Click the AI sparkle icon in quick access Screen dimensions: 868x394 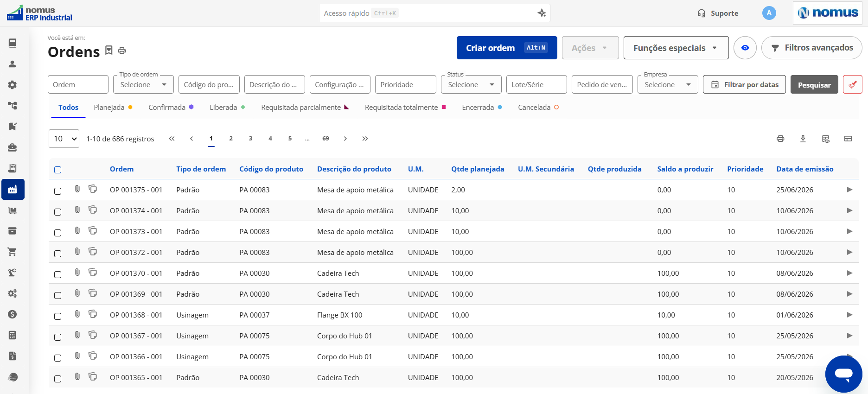tap(542, 13)
